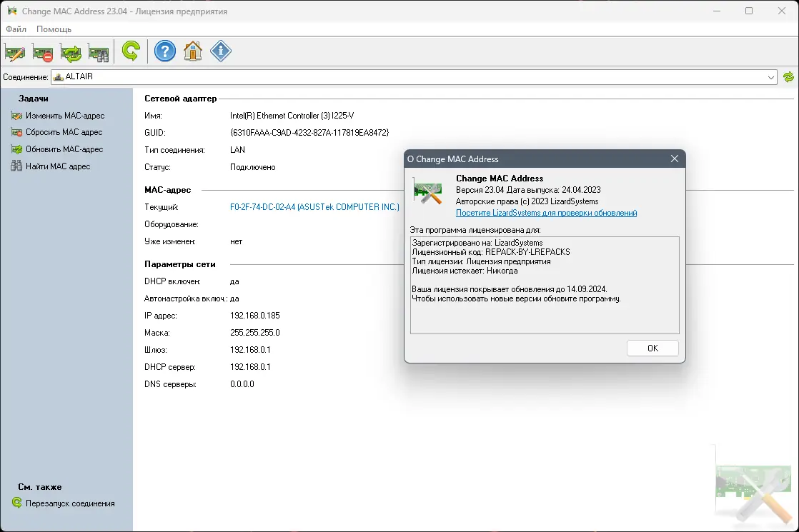Click the connection type value LAN
Screen dimensions: 799x532
tap(237, 150)
